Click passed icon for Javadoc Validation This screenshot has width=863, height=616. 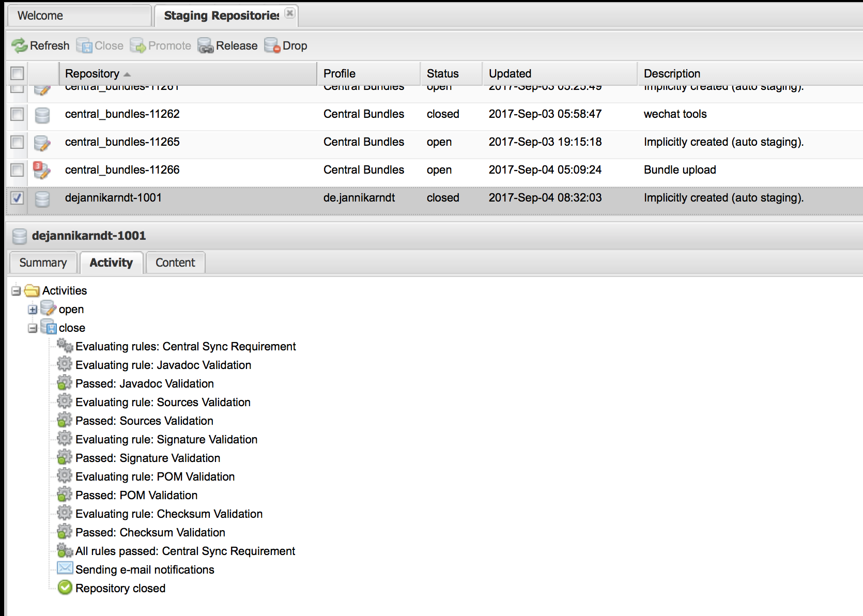[65, 382]
